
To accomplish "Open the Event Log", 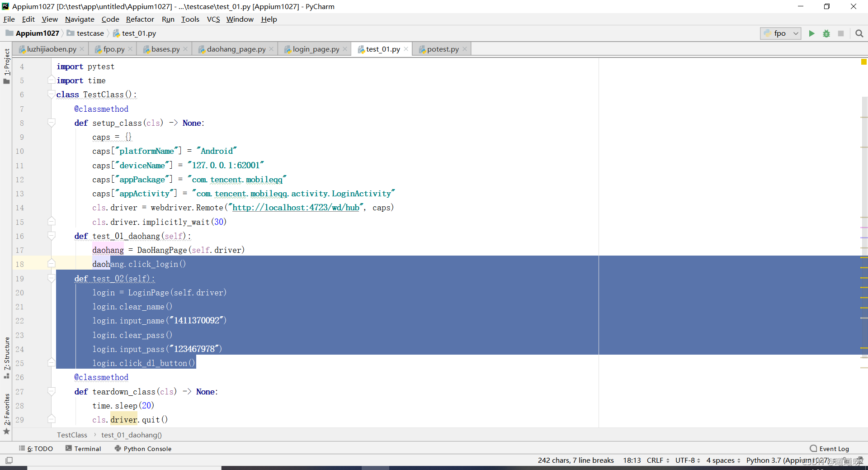I will click(830, 449).
